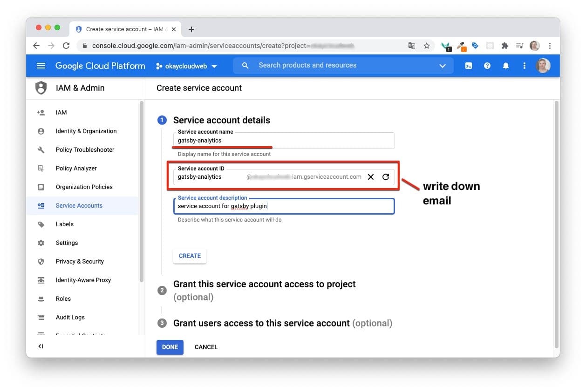Open the Chrome extensions puzzle icon
The width and height of the screenshot is (586, 392).
pos(504,46)
